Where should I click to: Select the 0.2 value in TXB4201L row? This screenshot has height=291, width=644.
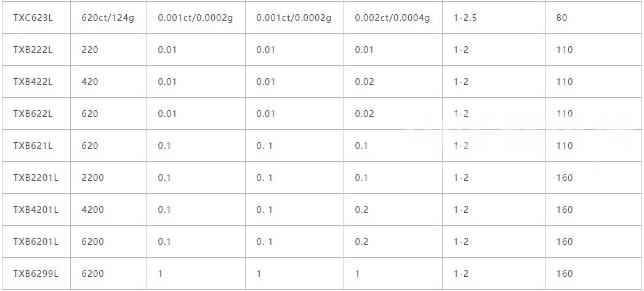361,210
